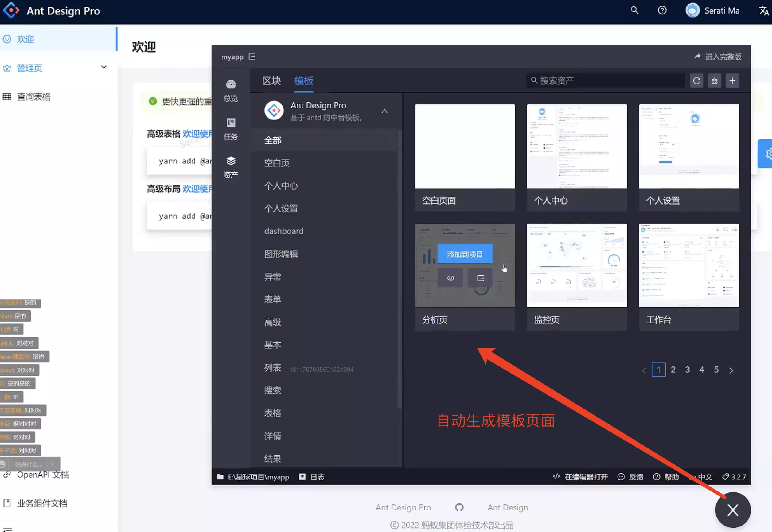The height and width of the screenshot is (532, 772).
Task: Click the plus add asset icon
Action: coord(732,81)
